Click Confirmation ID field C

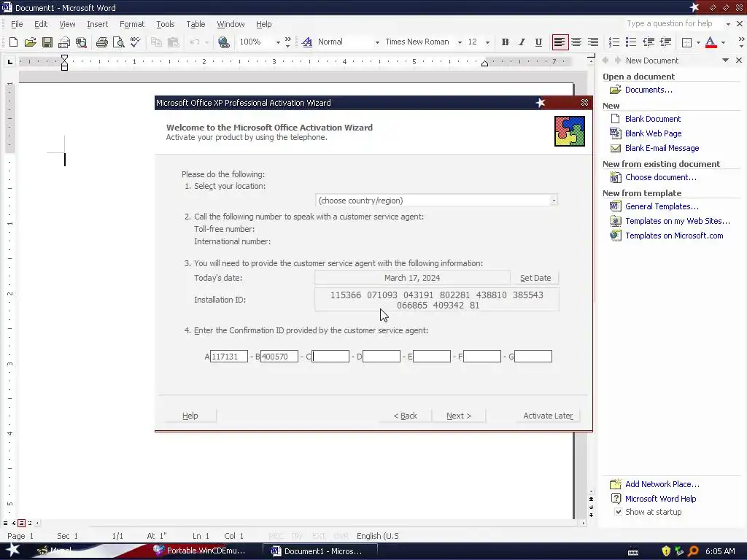[x=330, y=356]
